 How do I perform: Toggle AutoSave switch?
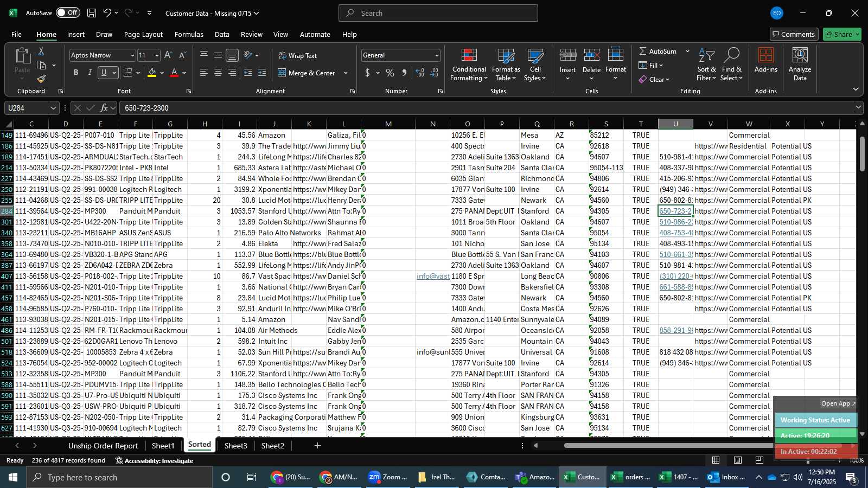point(68,12)
